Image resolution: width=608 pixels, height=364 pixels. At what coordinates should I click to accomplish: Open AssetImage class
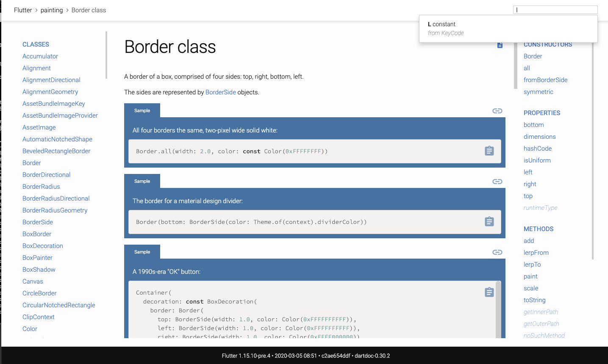[39, 127]
